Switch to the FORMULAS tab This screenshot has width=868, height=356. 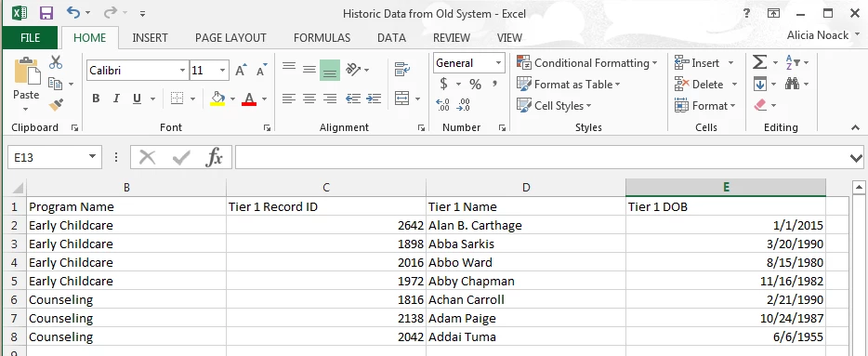coord(322,38)
